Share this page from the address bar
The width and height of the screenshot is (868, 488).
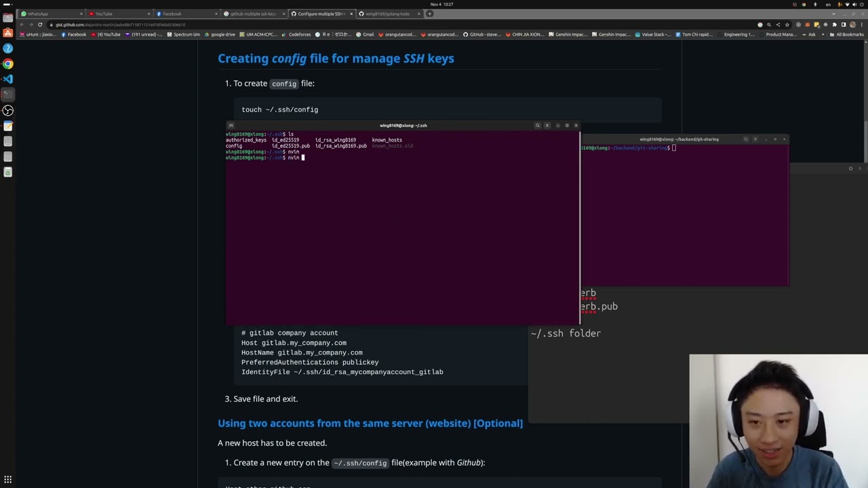[x=778, y=24]
